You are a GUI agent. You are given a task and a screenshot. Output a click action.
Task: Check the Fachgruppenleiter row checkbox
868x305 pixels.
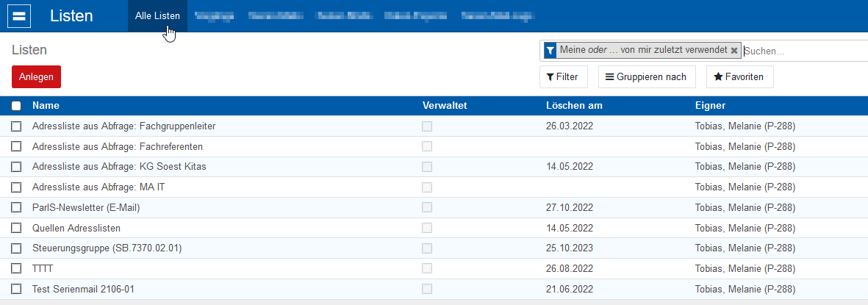[16, 126]
